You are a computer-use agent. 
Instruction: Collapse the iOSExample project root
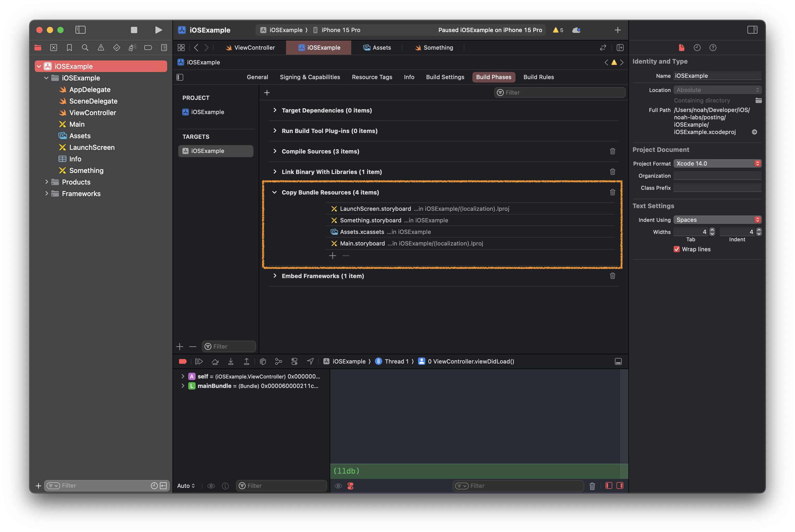click(x=39, y=66)
